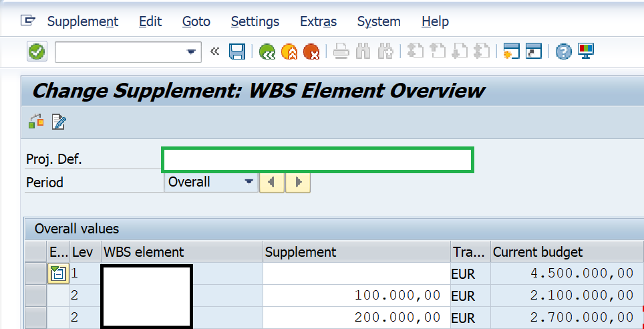
Task: Open Help with the question mark icon
Action: pyautogui.click(x=564, y=51)
